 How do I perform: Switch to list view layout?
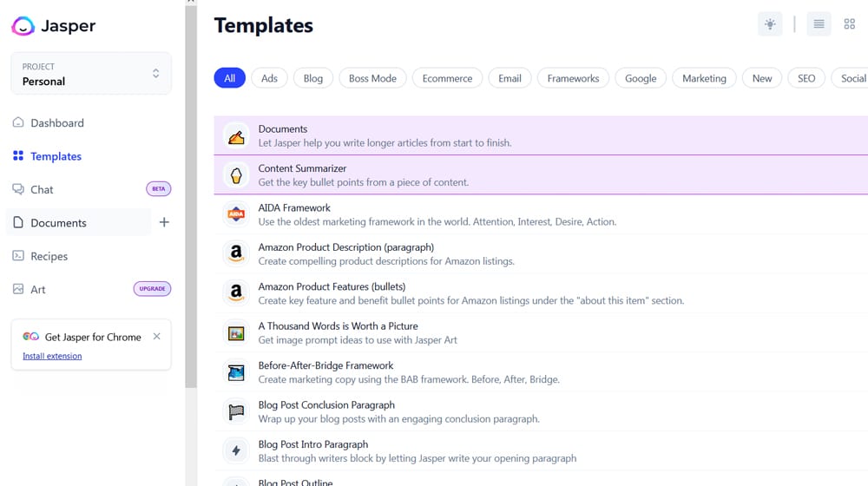819,24
